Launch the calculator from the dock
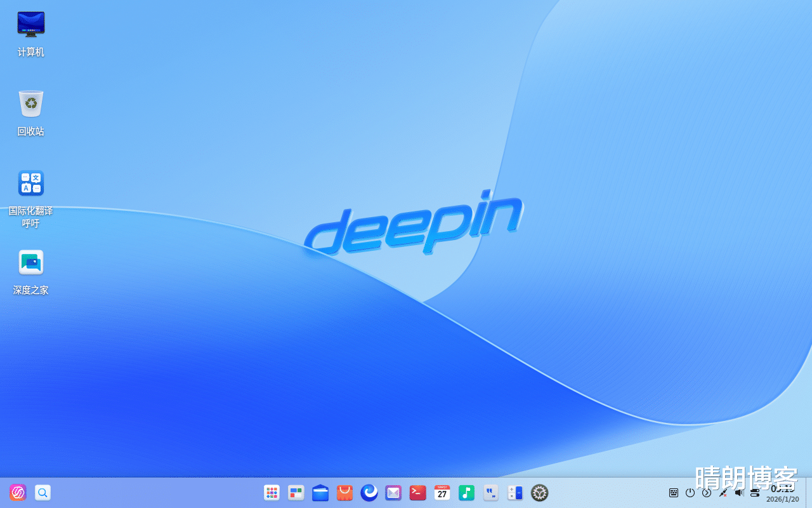The image size is (812, 508). click(515, 492)
